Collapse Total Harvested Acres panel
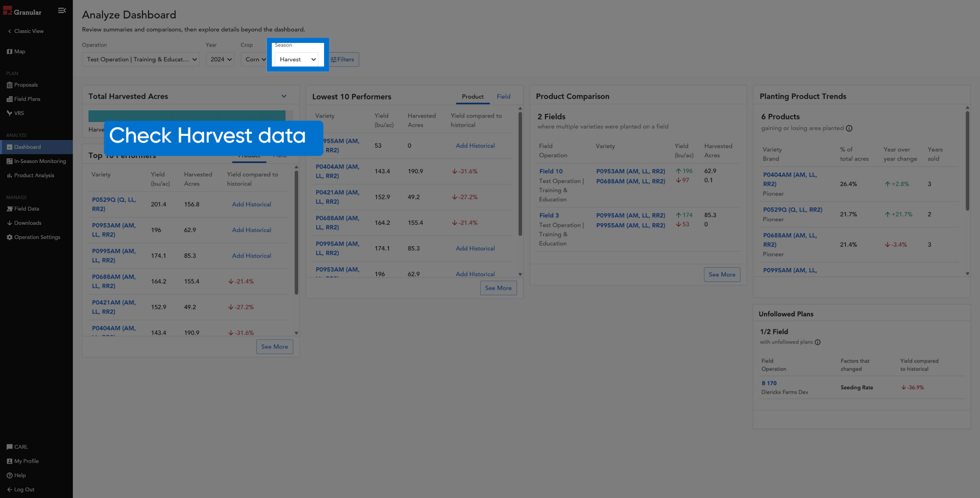The width and height of the screenshot is (980, 498). click(x=284, y=97)
